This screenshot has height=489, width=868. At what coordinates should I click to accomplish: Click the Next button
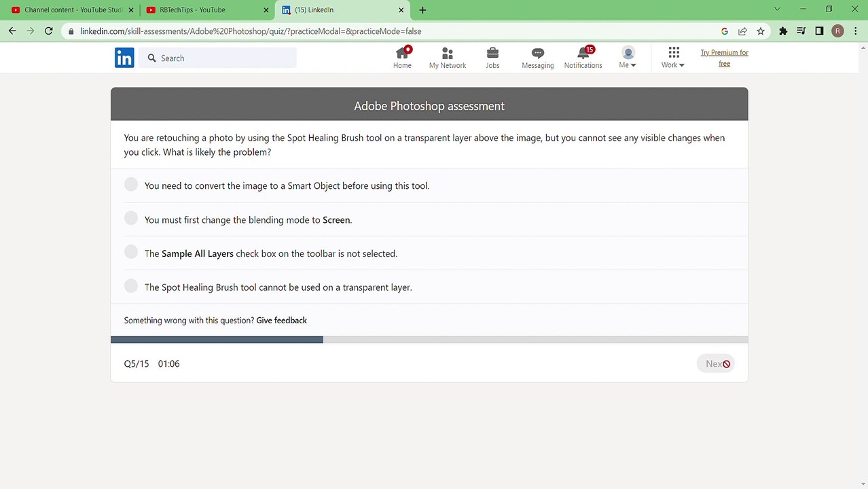click(715, 363)
